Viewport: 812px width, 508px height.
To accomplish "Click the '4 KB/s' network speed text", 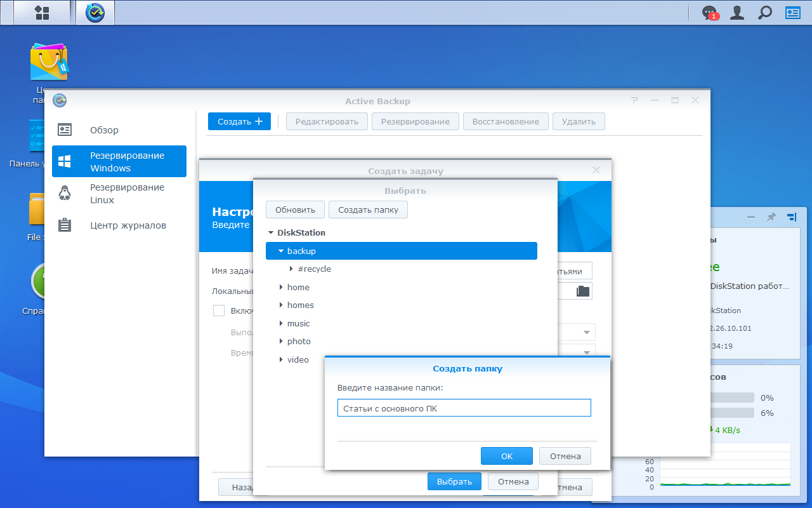I will tap(728, 431).
